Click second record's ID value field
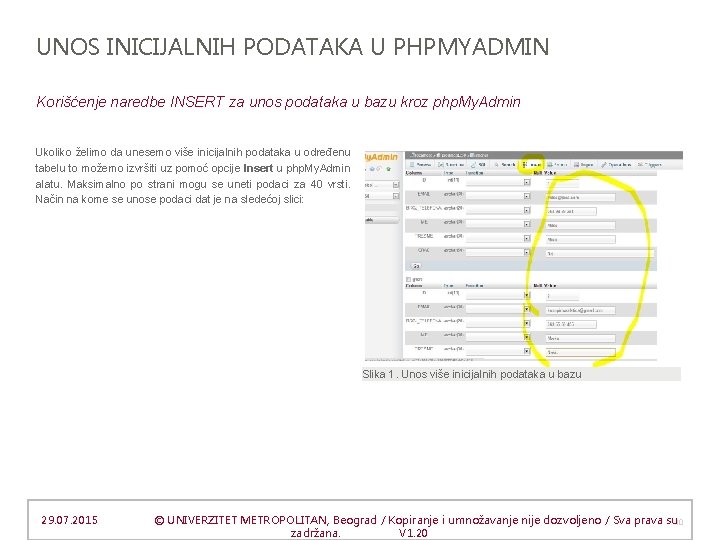720x540 pixels. click(562, 296)
